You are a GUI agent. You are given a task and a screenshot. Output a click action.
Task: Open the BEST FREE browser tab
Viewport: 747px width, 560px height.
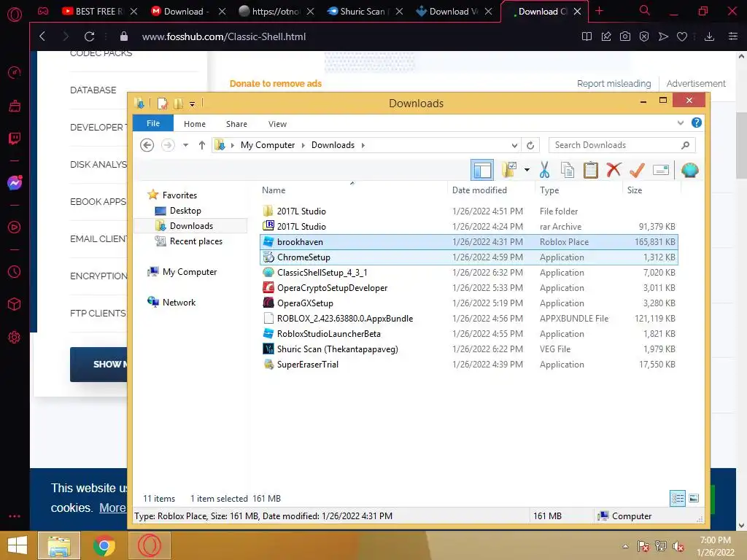point(99,12)
